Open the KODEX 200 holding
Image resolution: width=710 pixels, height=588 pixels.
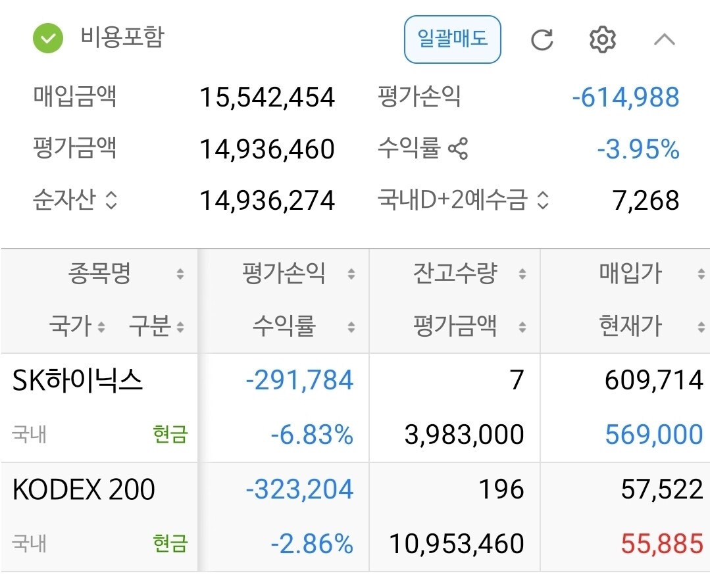84,489
